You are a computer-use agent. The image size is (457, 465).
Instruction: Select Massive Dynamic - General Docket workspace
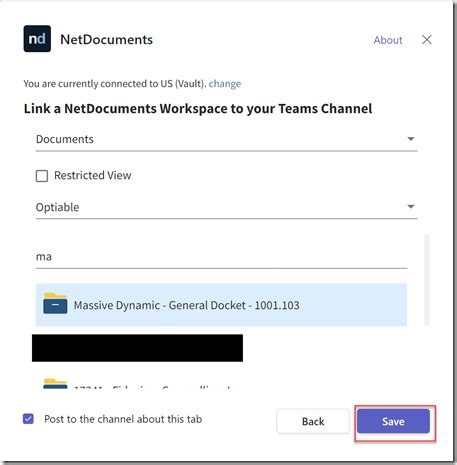pos(221,305)
